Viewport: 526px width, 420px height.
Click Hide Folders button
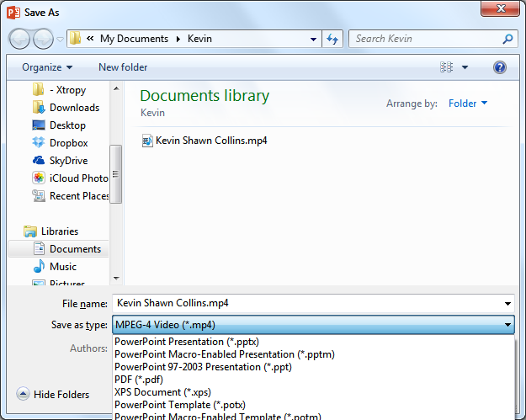click(53, 394)
